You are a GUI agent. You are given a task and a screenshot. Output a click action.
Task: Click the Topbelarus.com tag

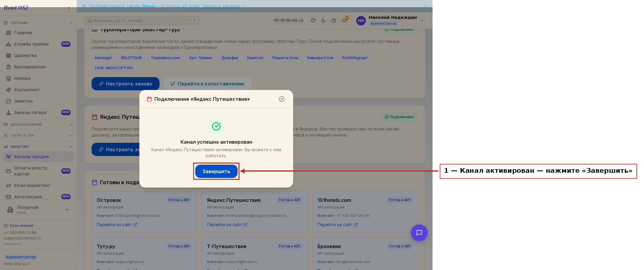tap(166, 58)
